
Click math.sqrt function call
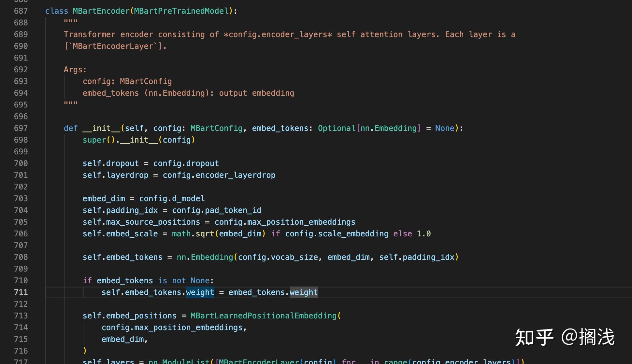pyautogui.click(x=193, y=233)
